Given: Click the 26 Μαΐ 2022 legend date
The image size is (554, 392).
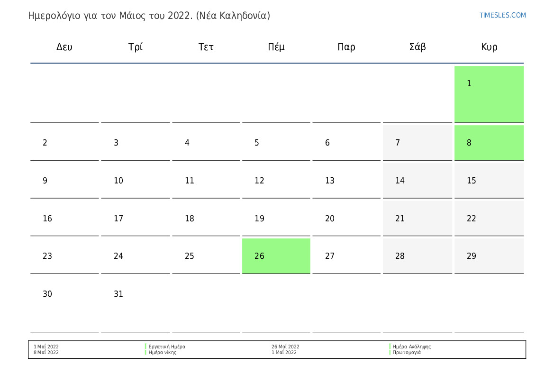Looking at the screenshot, I should (285, 347).
